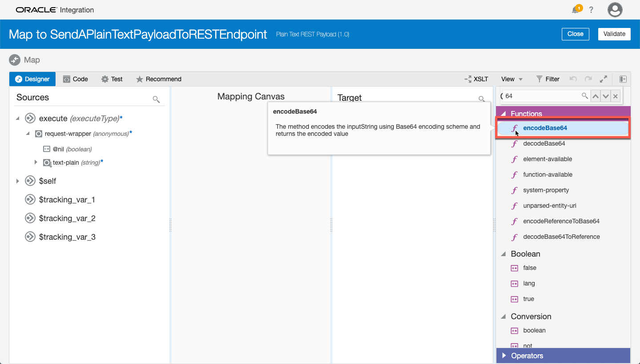Screen dimensions: 640x364
Task: Switch to the Code tab
Action: pyautogui.click(x=75, y=79)
